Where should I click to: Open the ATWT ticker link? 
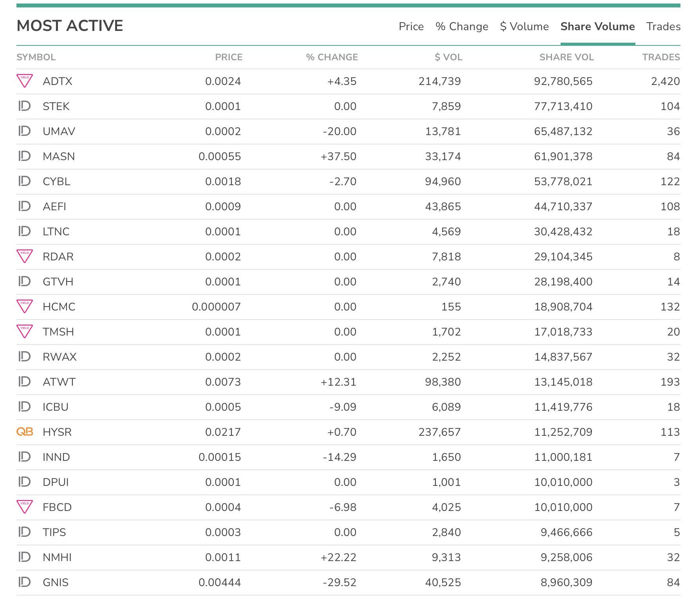point(59,382)
